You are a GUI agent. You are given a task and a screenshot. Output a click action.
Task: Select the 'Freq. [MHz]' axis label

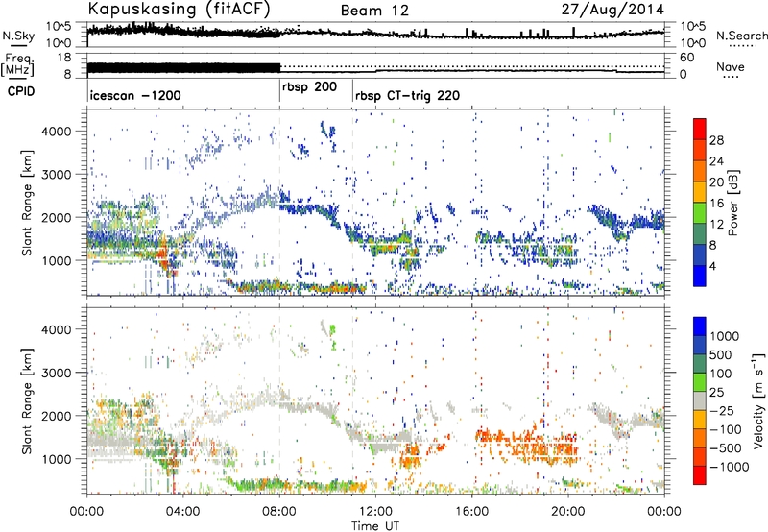(17, 65)
